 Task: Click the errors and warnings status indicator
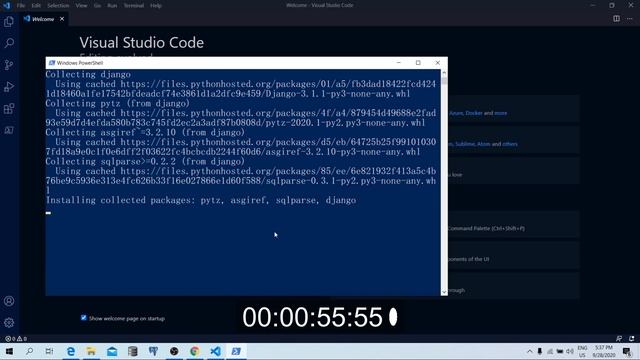[x=16, y=338]
